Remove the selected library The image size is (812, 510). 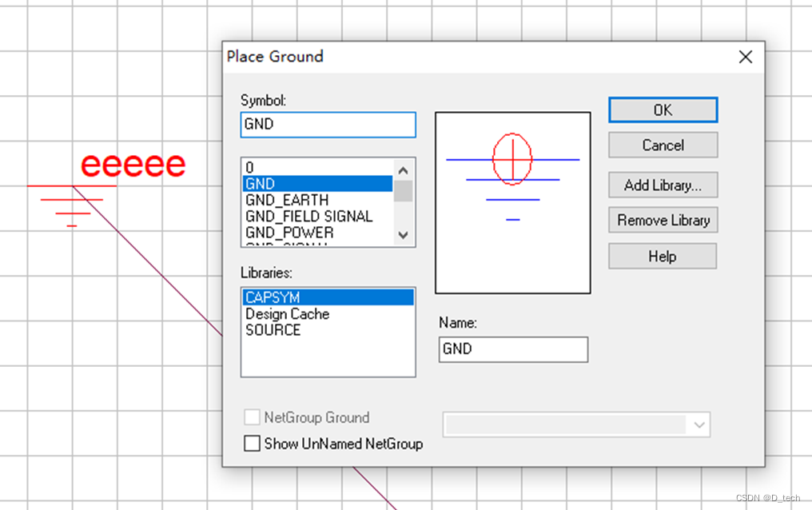coord(663,220)
